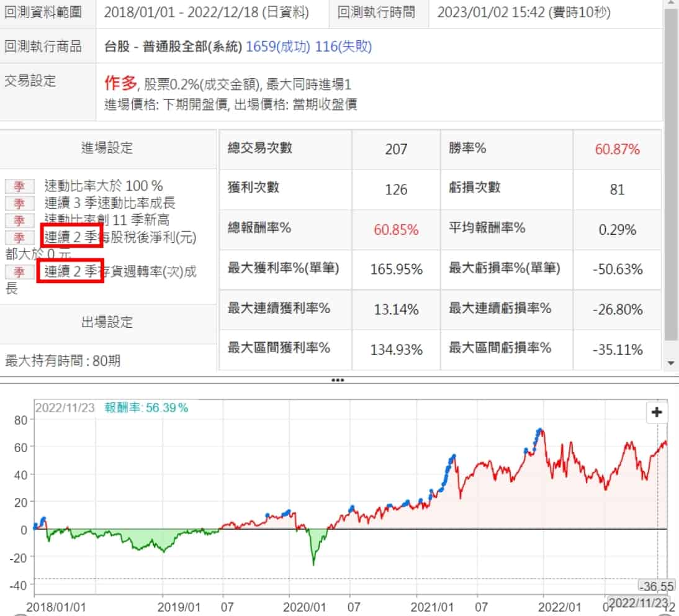Click the 季 badge next to 連續 3 季速動比率成長
This screenshot has width=679, height=616.
pos(19,203)
